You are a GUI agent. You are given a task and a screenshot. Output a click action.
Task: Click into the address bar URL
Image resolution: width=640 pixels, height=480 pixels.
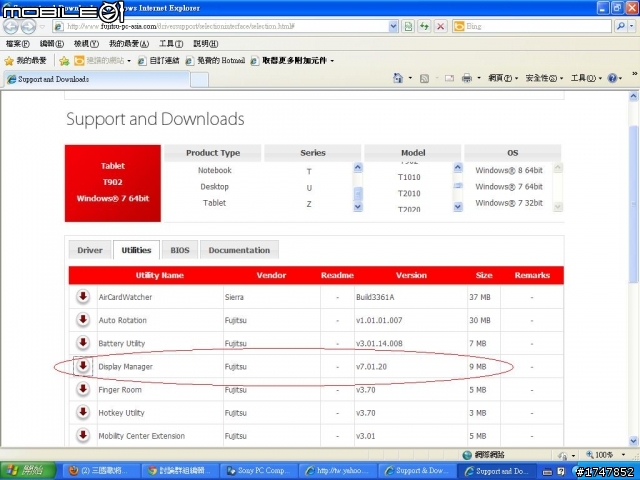coord(220,27)
